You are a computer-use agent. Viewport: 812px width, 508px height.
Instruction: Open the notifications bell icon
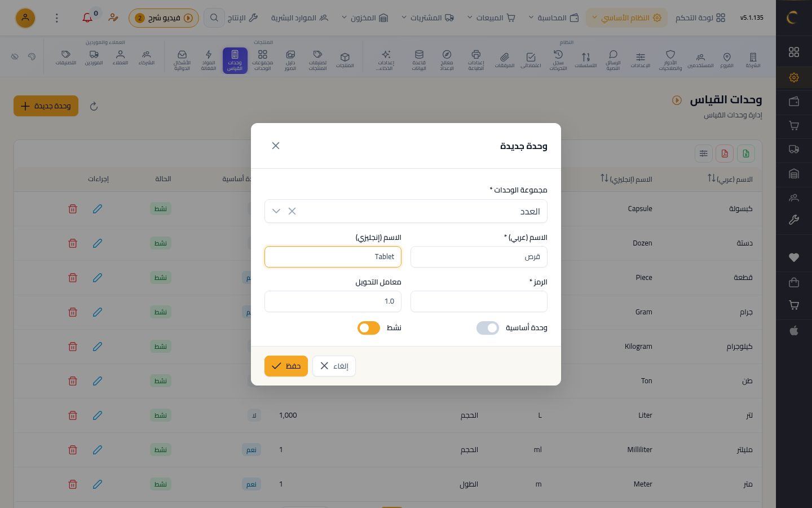pyautogui.click(x=87, y=18)
